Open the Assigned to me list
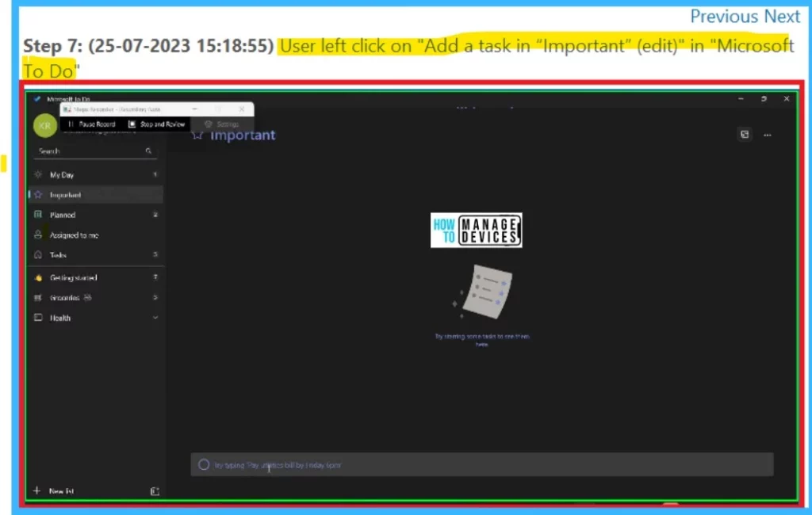Image resolution: width=812 pixels, height=515 pixels. (96, 235)
